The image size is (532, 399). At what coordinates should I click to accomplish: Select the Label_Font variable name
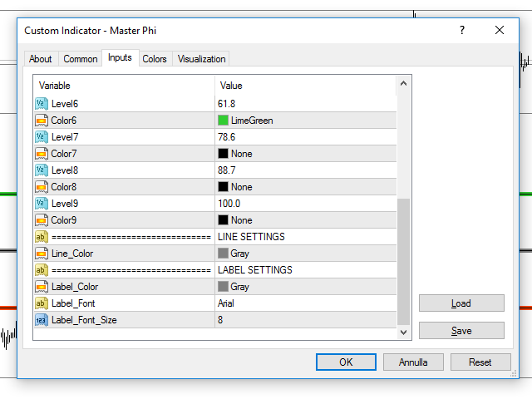coord(73,303)
